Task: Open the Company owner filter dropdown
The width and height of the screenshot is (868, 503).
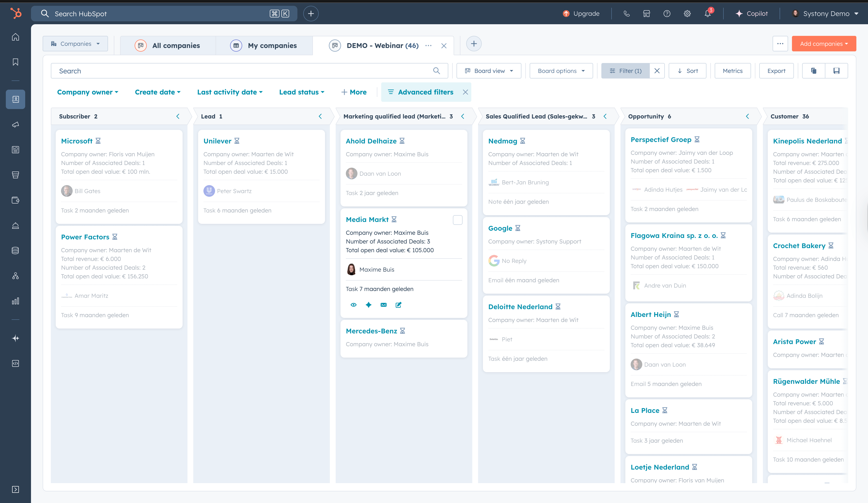Action: (87, 92)
